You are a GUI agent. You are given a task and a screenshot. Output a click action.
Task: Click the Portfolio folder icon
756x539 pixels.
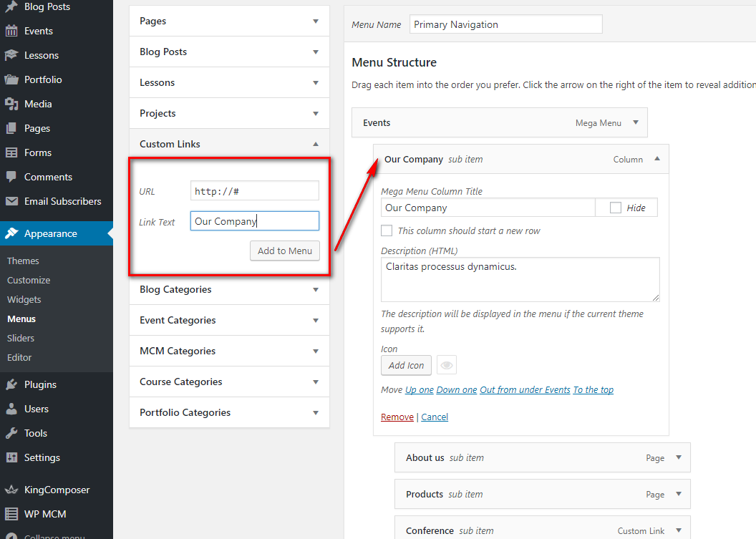coord(11,79)
